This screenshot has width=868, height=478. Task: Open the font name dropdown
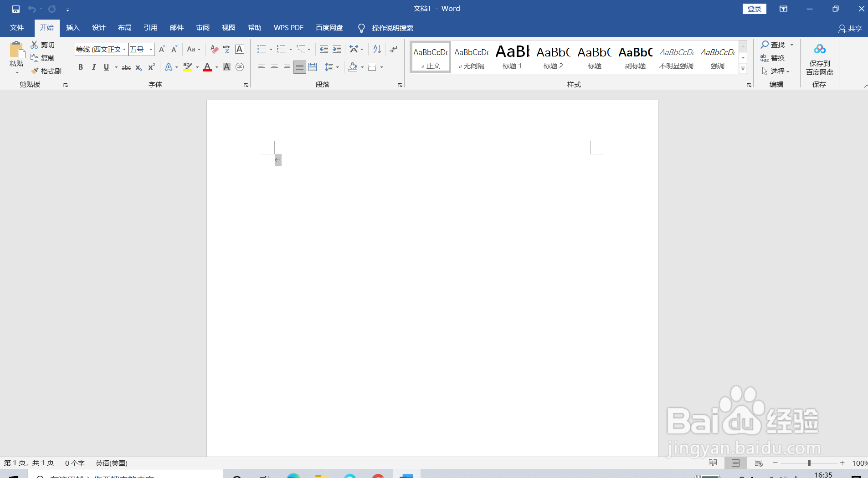124,49
